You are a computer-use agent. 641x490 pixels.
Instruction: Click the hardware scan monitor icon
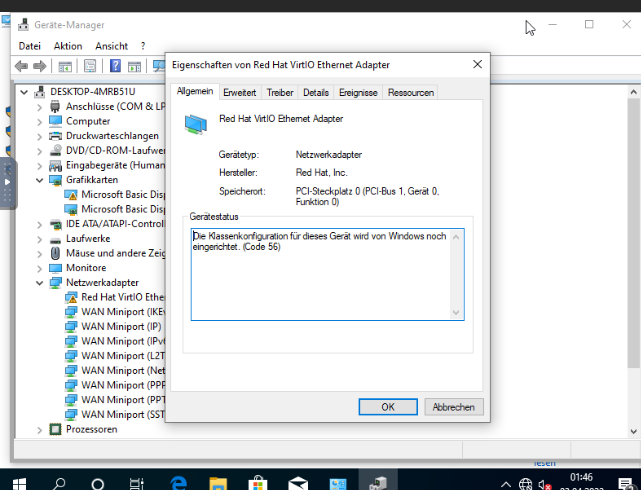pyautogui.click(x=159, y=66)
